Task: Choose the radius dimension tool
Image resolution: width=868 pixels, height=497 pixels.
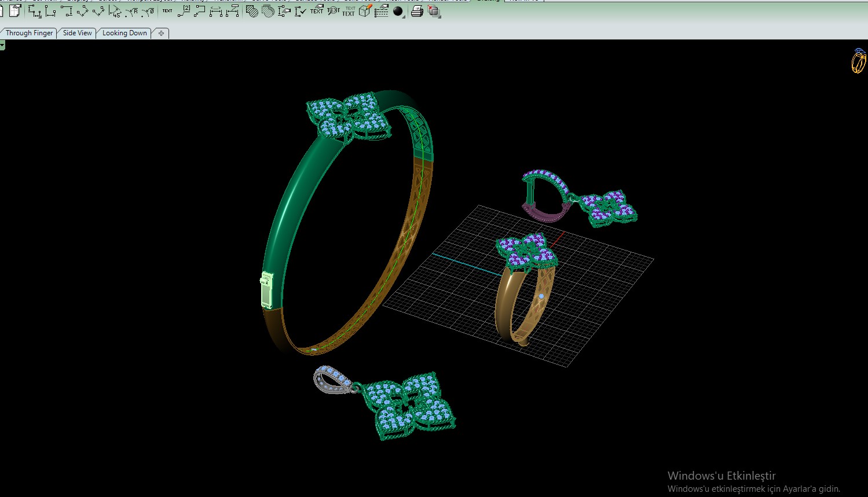Action: pos(131,11)
